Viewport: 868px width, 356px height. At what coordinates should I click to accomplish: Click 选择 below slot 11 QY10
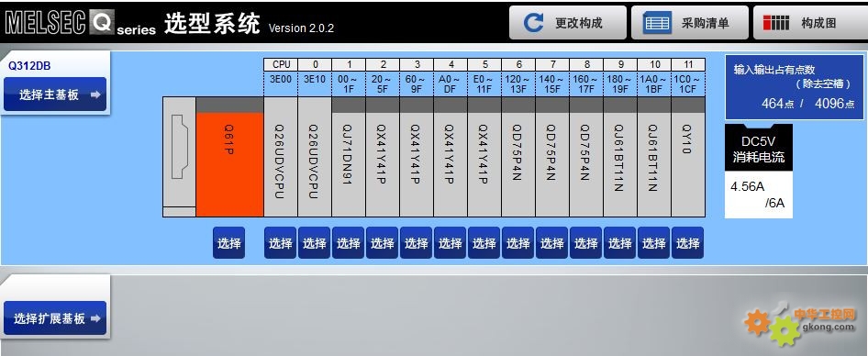point(688,242)
